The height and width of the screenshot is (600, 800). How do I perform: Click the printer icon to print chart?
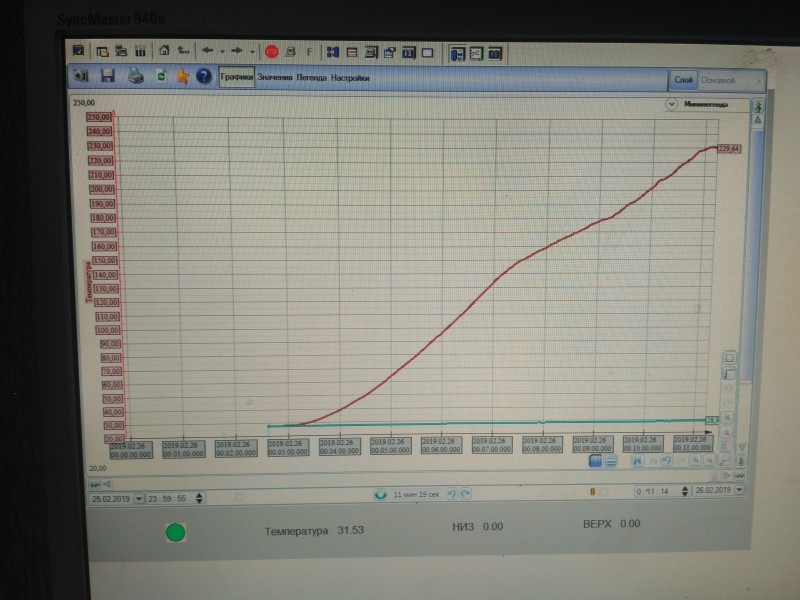click(x=135, y=76)
